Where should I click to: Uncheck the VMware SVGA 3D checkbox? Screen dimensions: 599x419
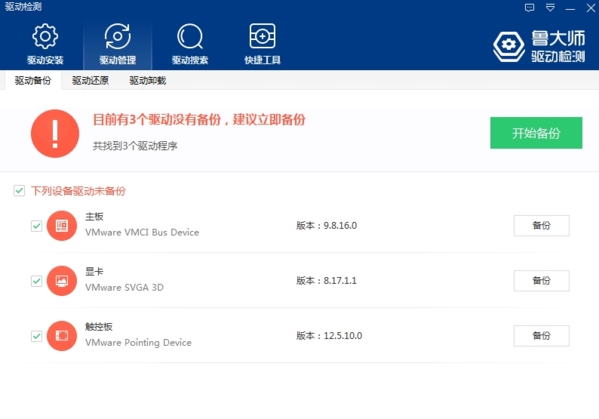tap(36, 281)
